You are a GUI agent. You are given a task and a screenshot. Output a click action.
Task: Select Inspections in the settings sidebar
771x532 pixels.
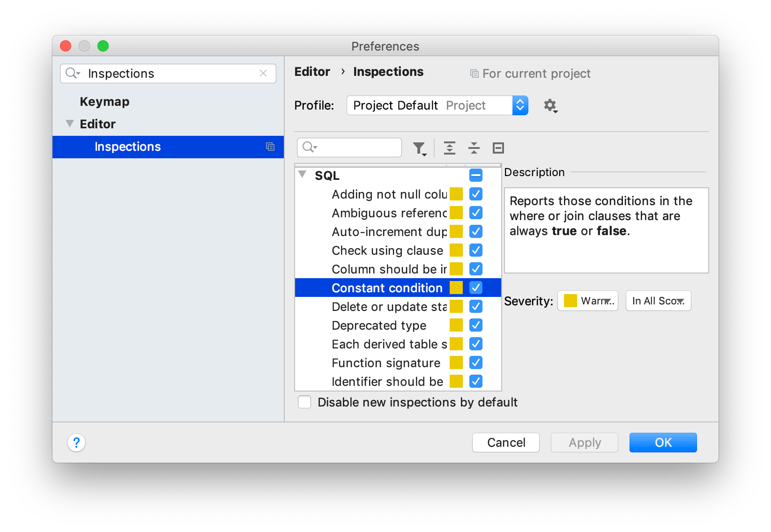pyautogui.click(x=127, y=147)
